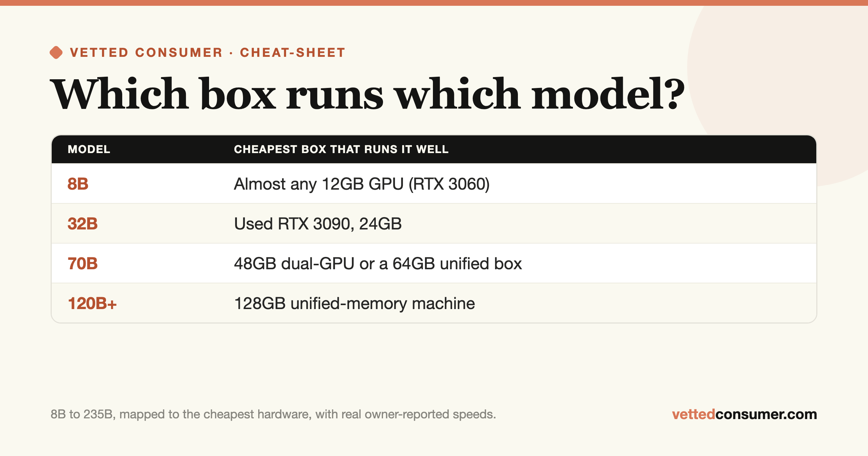Viewport: 868px width, 456px height.
Task: Open the vettedconsumer.com link
Action: click(x=744, y=414)
